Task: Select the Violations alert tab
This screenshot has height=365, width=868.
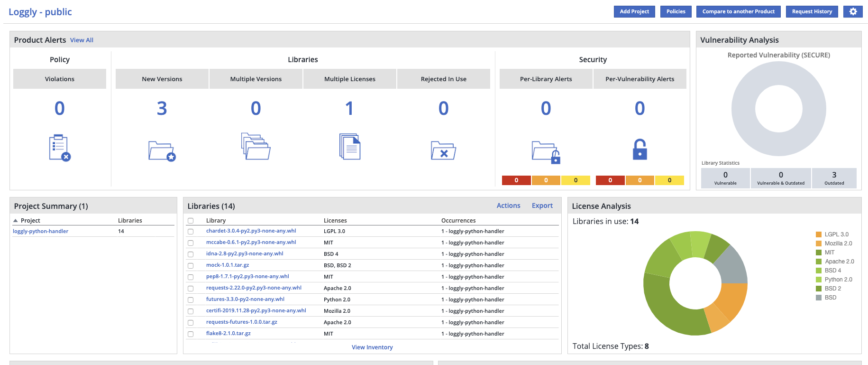Action: pyautogui.click(x=60, y=79)
